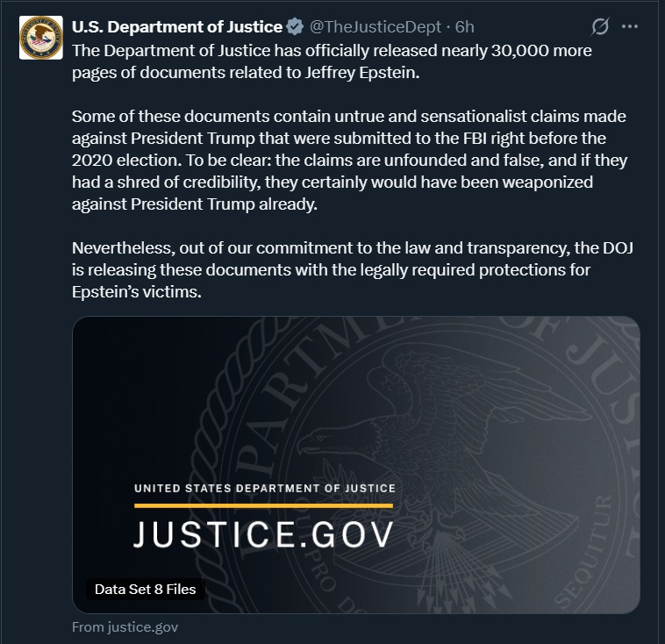Open the post's 6h timestamp

click(x=465, y=27)
